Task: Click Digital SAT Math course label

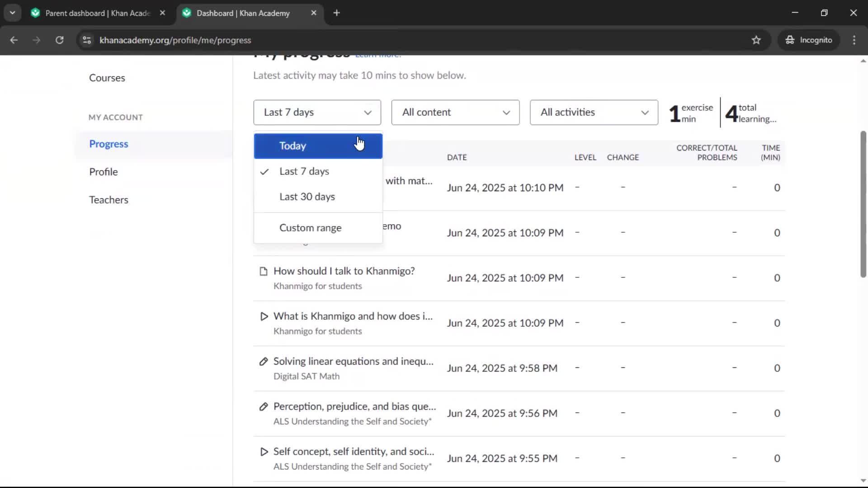Action: coord(307,377)
